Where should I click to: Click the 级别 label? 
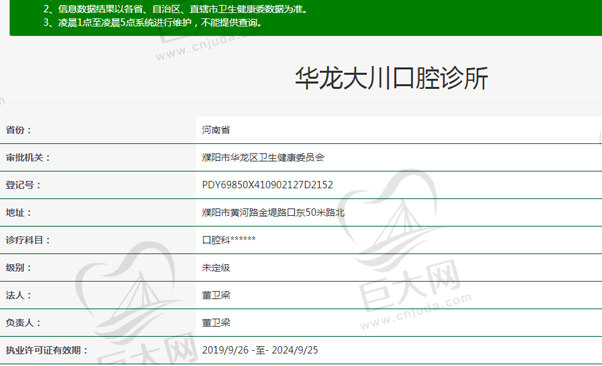click(x=18, y=268)
